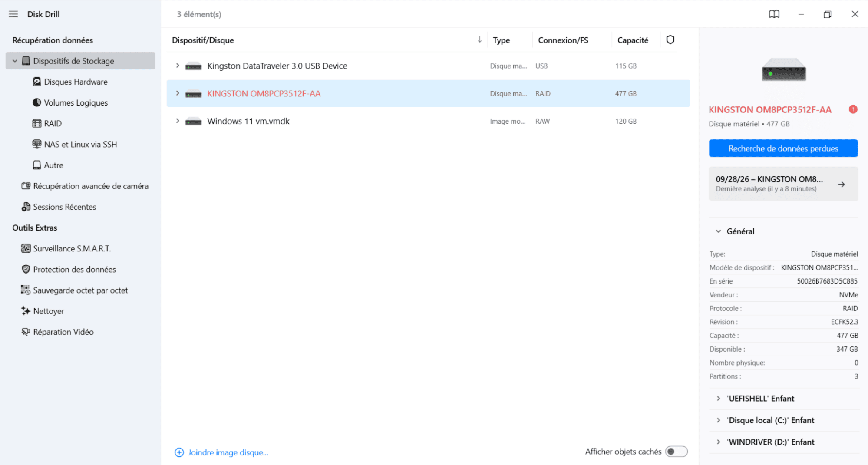This screenshot has width=868, height=465.
Task: Click Joindre image disque link
Action: coord(228,452)
